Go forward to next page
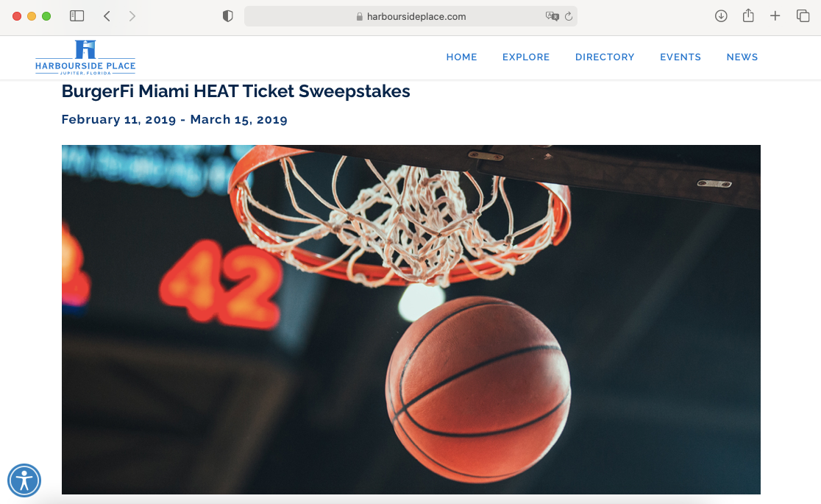This screenshot has width=821, height=504. point(132,16)
